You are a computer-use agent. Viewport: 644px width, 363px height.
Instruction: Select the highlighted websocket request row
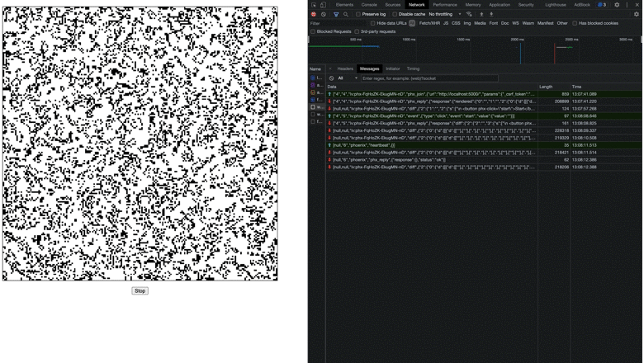pyautogui.click(x=317, y=107)
